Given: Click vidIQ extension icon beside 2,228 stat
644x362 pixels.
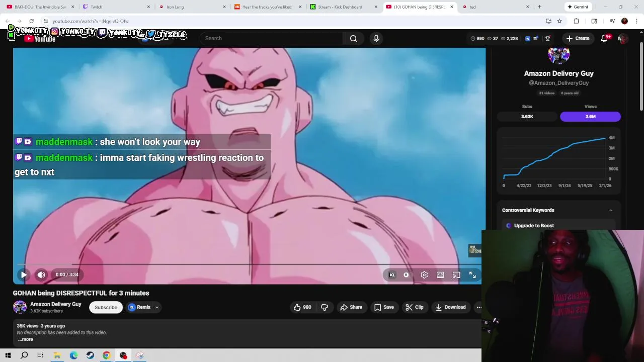Looking at the screenshot, I should (x=527, y=38).
